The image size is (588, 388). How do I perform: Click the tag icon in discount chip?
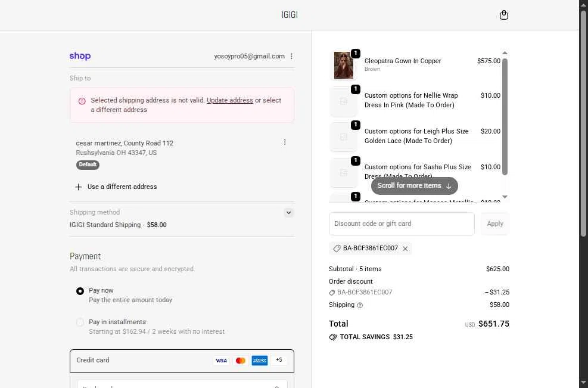(337, 249)
